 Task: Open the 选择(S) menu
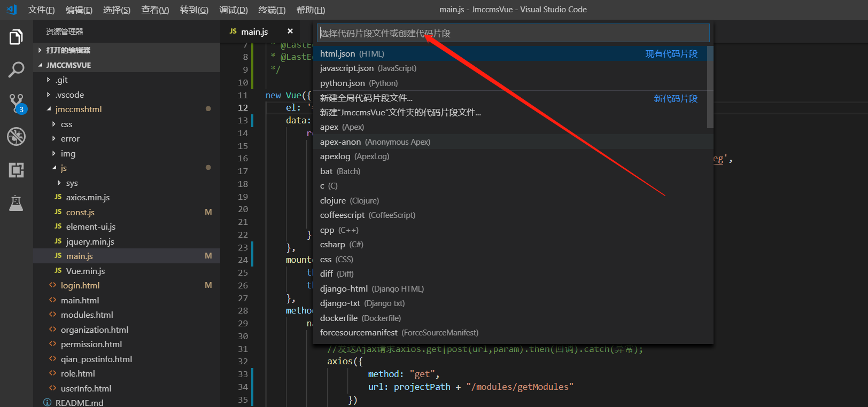pyautogui.click(x=117, y=10)
